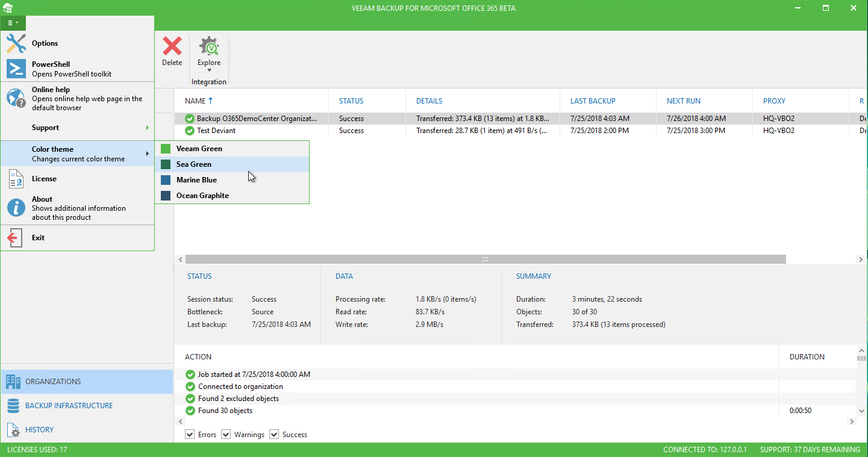Viewport: 868px width, 457px height.
Task: Open the History icon in sidebar
Action: coord(13,430)
